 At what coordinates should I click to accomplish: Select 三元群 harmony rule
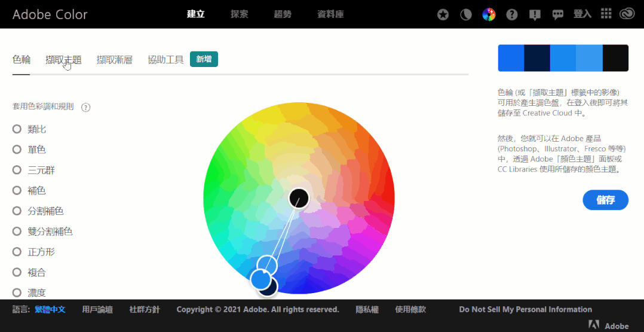pyautogui.click(x=33, y=170)
